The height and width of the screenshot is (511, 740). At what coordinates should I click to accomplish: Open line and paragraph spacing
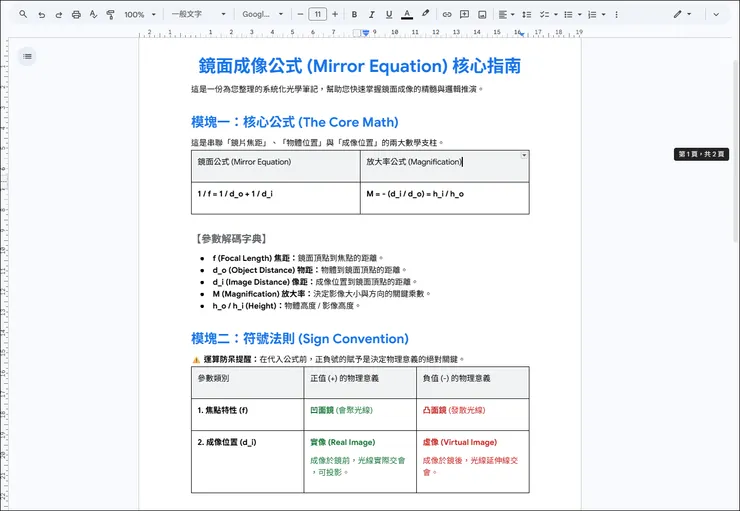527,15
